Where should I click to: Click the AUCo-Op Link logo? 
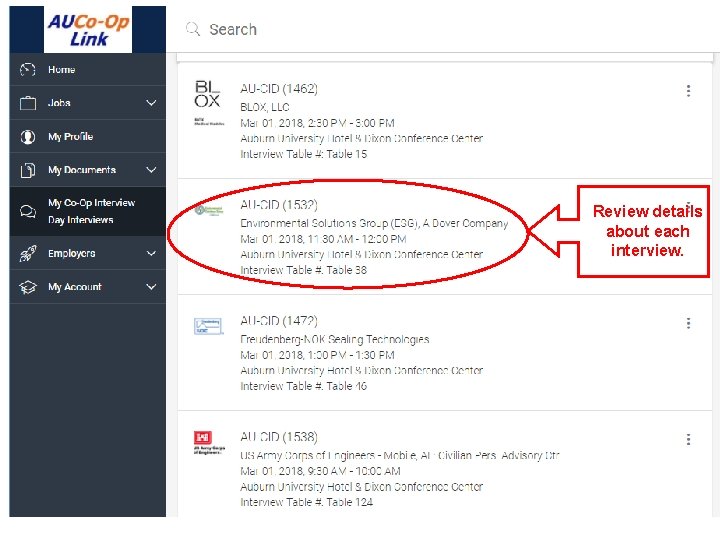tap(88, 30)
